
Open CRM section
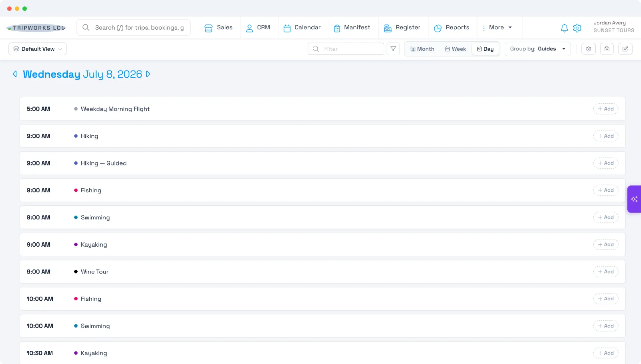(x=258, y=28)
